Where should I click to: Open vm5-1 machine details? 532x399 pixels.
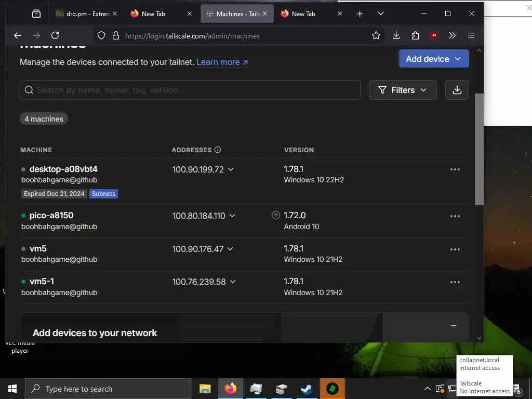pos(42,281)
